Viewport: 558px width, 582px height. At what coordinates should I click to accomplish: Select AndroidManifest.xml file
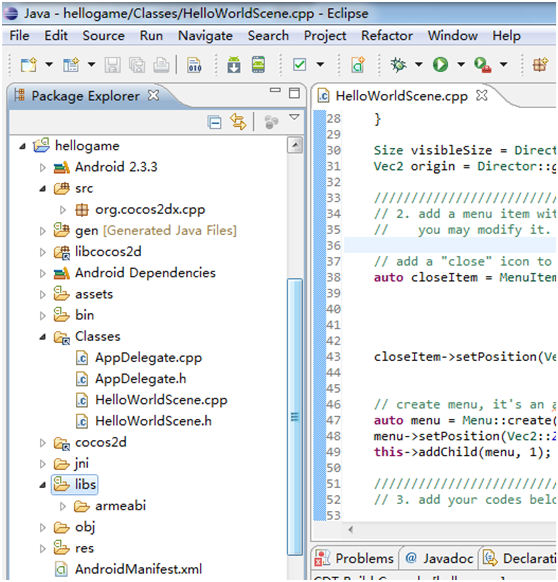pos(138,569)
